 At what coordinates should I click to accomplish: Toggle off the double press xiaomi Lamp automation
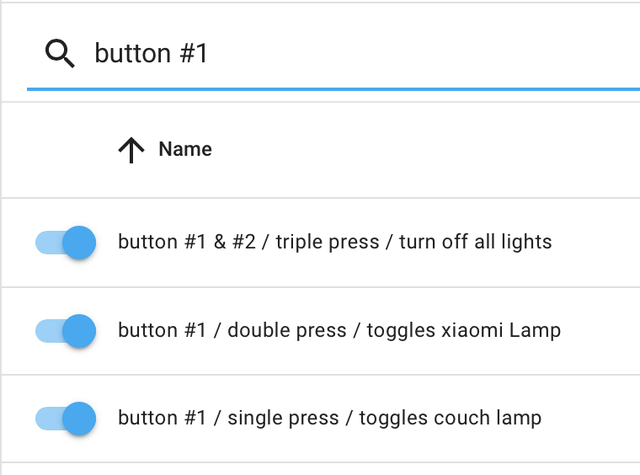click(x=66, y=331)
